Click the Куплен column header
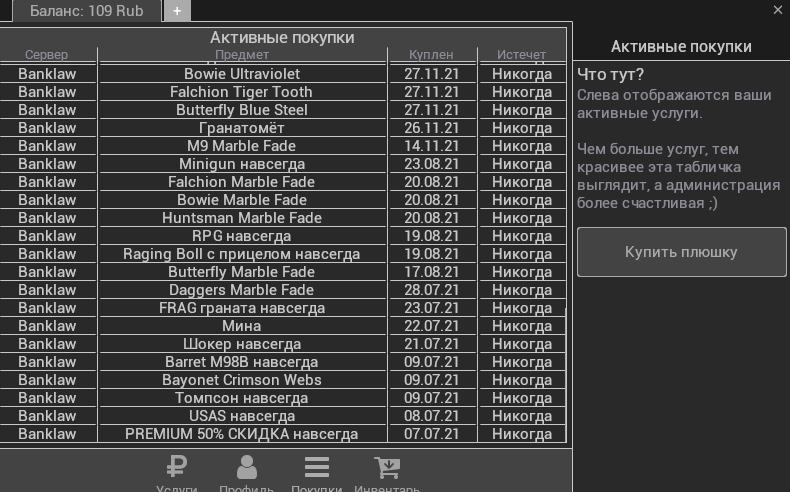Image resolution: width=790 pixels, height=492 pixels. [431, 54]
